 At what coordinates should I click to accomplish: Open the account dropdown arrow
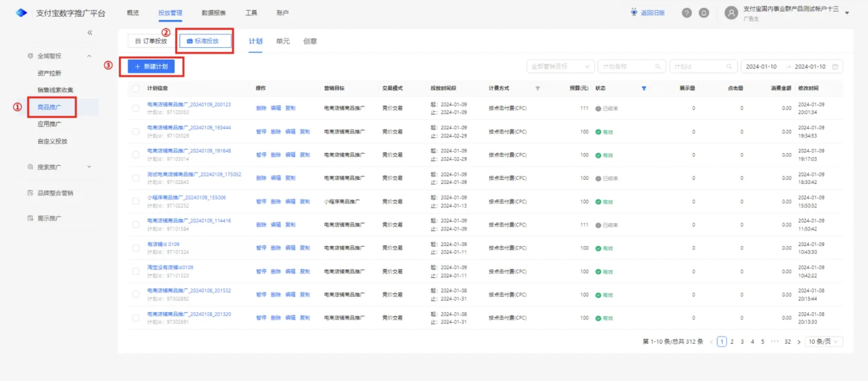coord(847,13)
